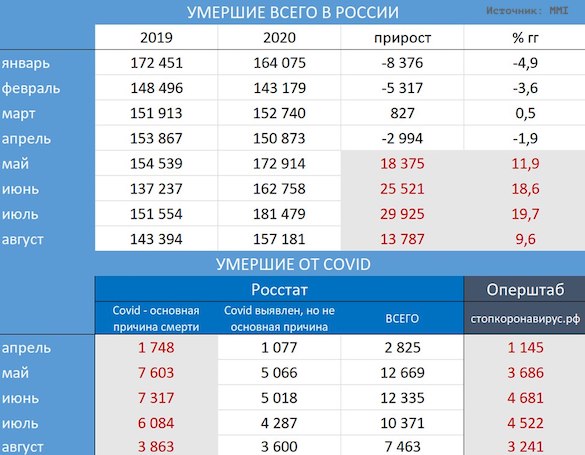The height and width of the screenshot is (455, 585).
Task: Click the Источник: MMI source label
Action: coord(527,11)
